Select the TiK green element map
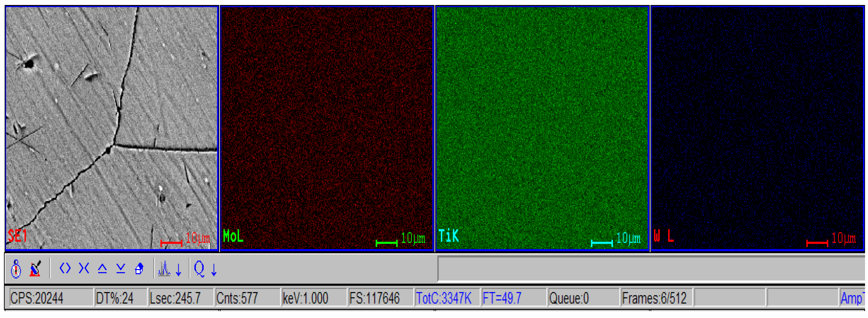Viewport: 868px width, 318px height. coord(542,128)
